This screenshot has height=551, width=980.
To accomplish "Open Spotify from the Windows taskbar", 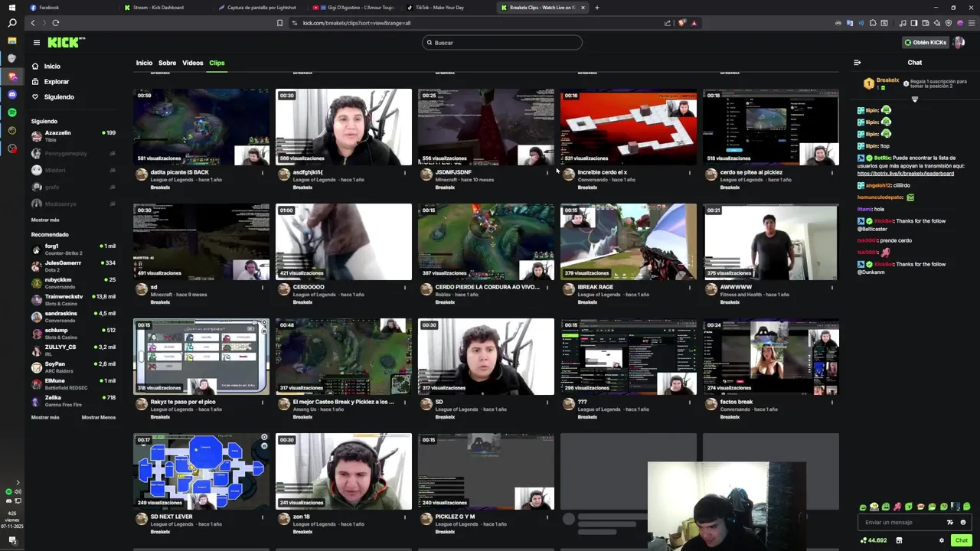I will click(12, 112).
